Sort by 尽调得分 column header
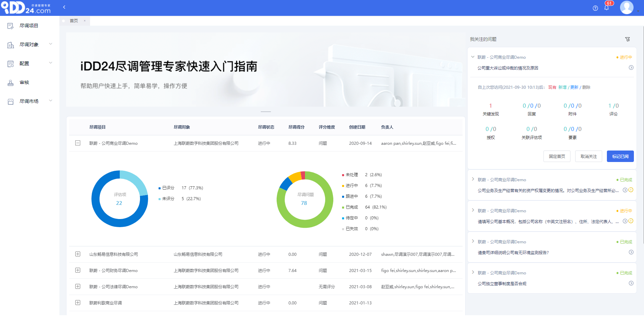This screenshot has width=644, height=325. click(x=296, y=127)
